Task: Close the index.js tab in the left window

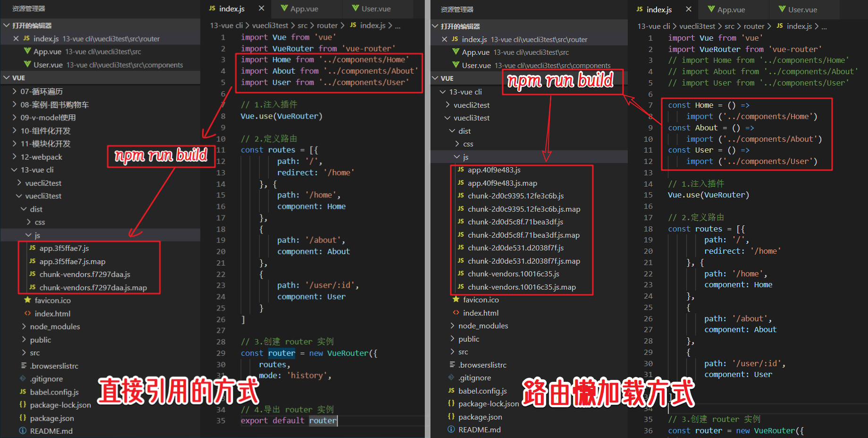Action: point(261,9)
